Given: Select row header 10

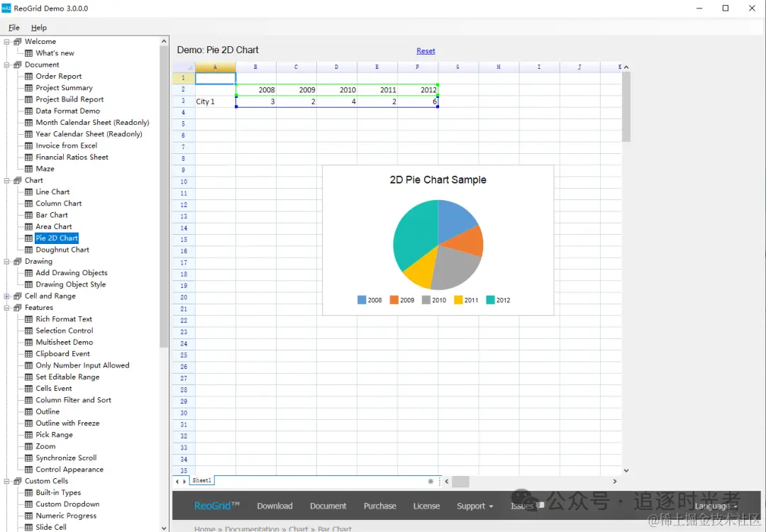Looking at the screenshot, I should click(184, 182).
